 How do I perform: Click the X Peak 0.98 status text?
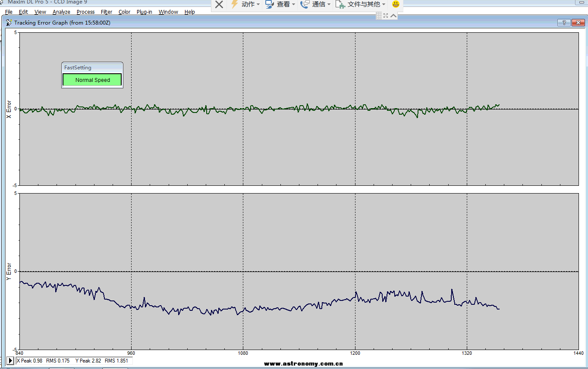pyautogui.click(x=29, y=361)
